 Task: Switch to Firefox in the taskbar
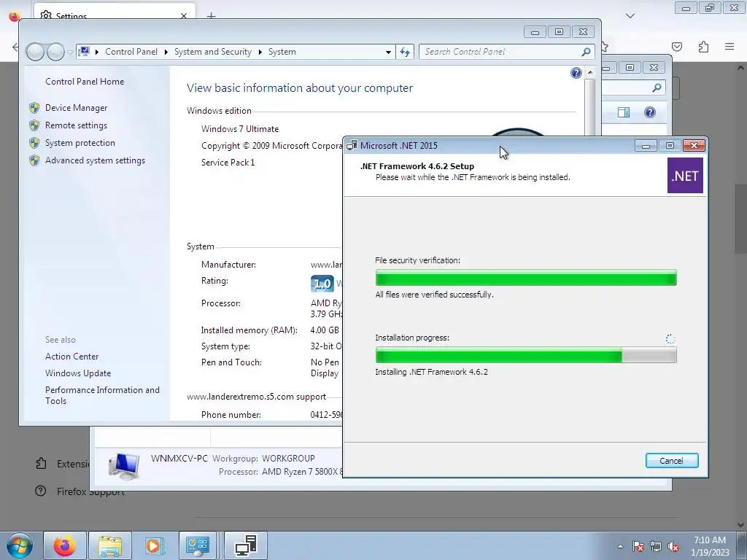[x=65, y=545]
